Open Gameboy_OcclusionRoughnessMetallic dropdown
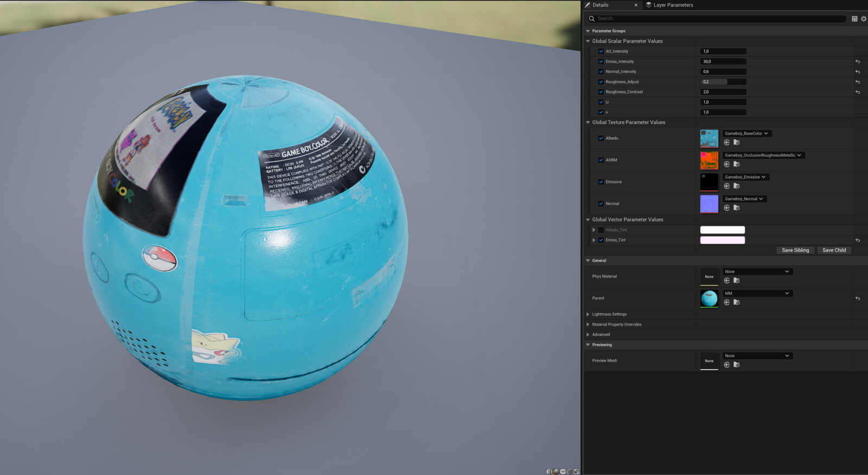The width and height of the screenshot is (868, 475). [x=763, y=155]
